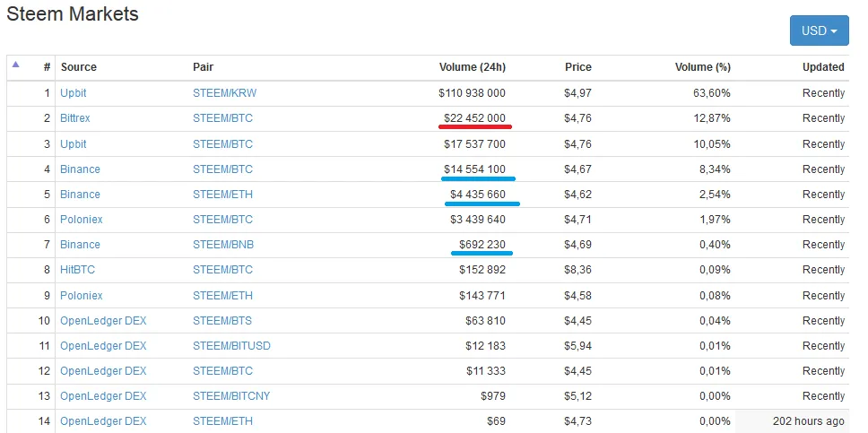868x433 pixels.
Task: Open OpenLedger STEEM/ETH pair link
Action: point(222,422)
